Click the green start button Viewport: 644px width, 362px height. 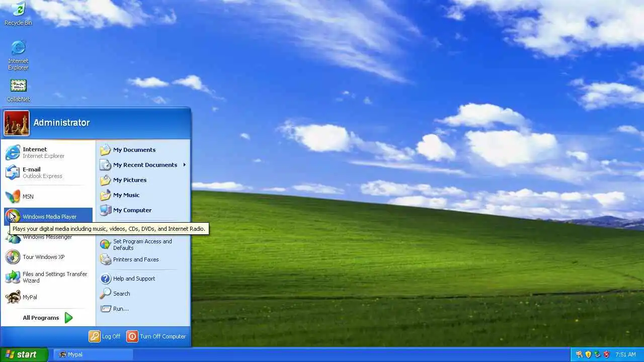(24, 354)
